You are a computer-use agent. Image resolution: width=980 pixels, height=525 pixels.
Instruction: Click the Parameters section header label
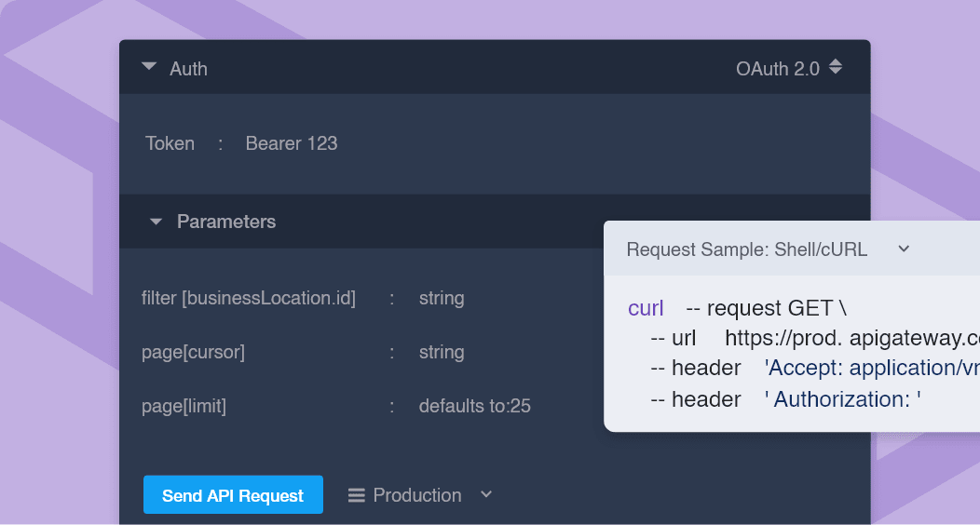[x=226, y=222]
